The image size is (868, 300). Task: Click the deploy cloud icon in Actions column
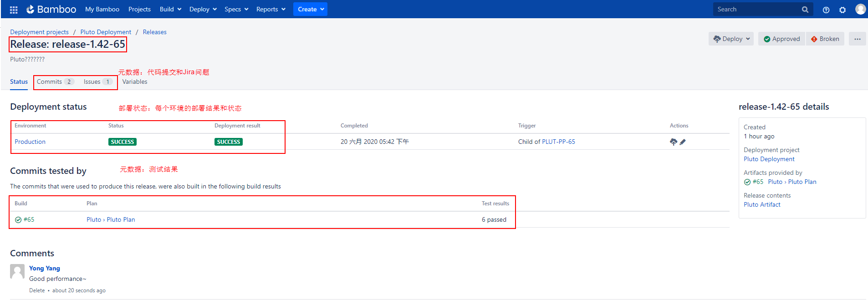(673, 142)
